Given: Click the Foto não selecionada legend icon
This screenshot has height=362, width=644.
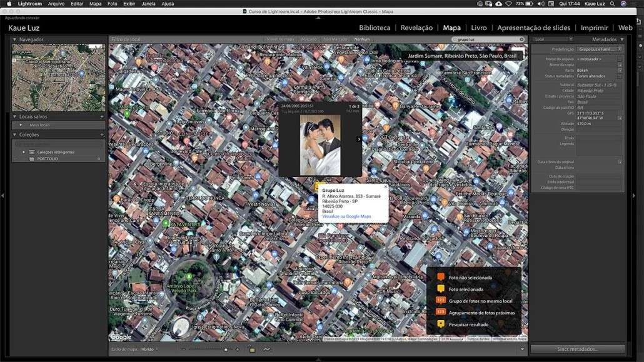Looking at the screenshot, I should pyautogui.click(x=441, y=278).
